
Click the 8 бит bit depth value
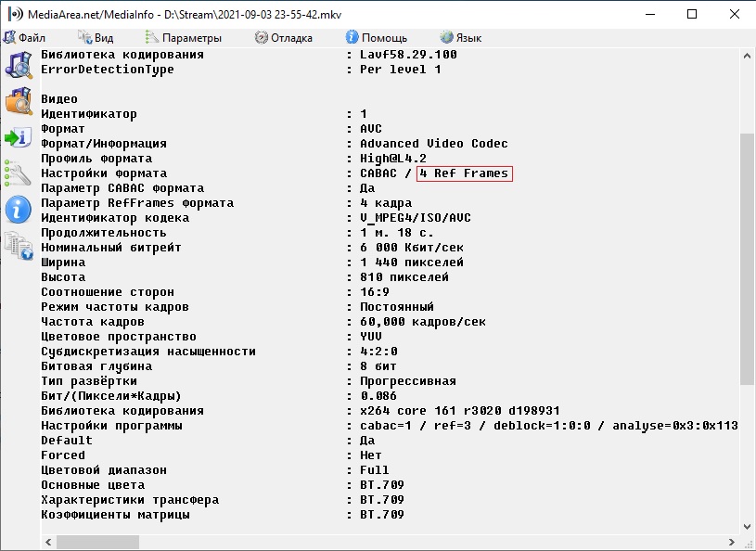pos(378,366)
